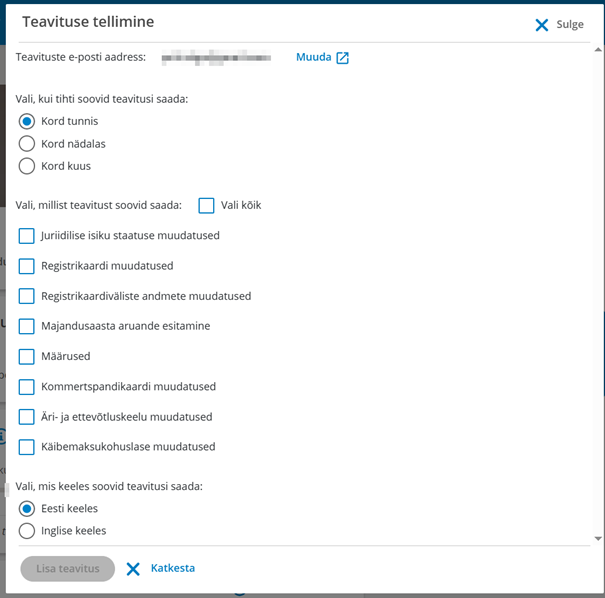Select Inglise keeles language option
The width and height of the screenshot is (605, 598).
pyautogui.click(x=27, y=531)
